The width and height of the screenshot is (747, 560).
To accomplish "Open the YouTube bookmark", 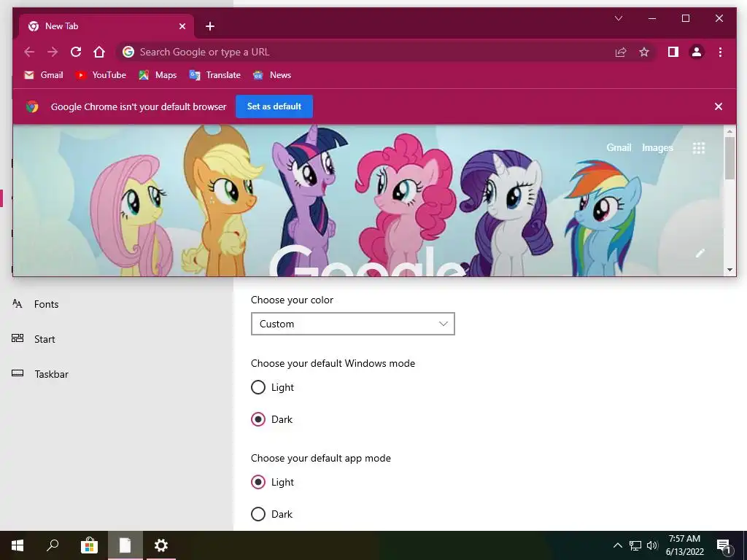I will (x=101, y=75).
